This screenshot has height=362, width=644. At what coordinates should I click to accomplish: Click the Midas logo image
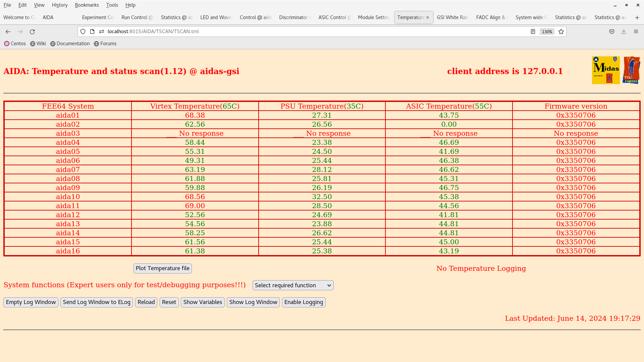point(606,70)
